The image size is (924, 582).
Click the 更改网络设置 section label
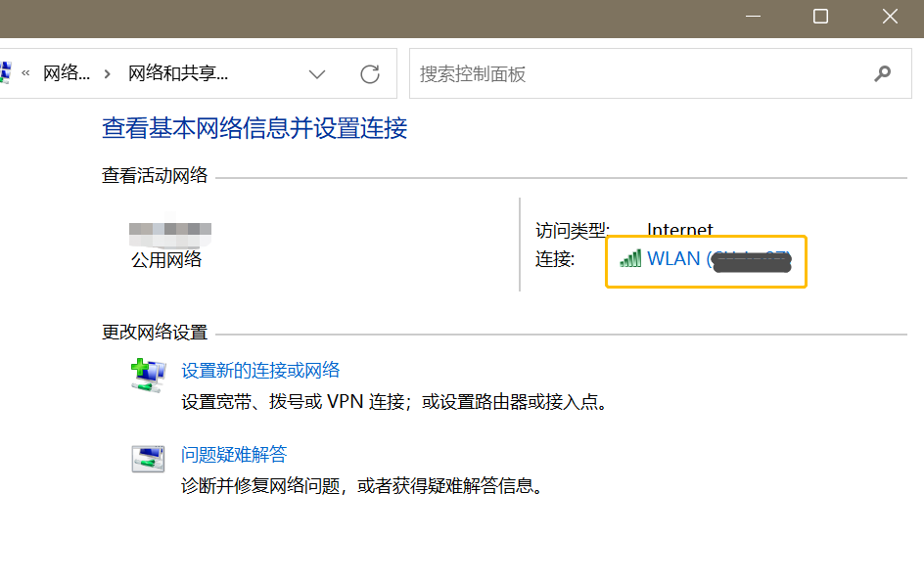(x=155, y=333)
